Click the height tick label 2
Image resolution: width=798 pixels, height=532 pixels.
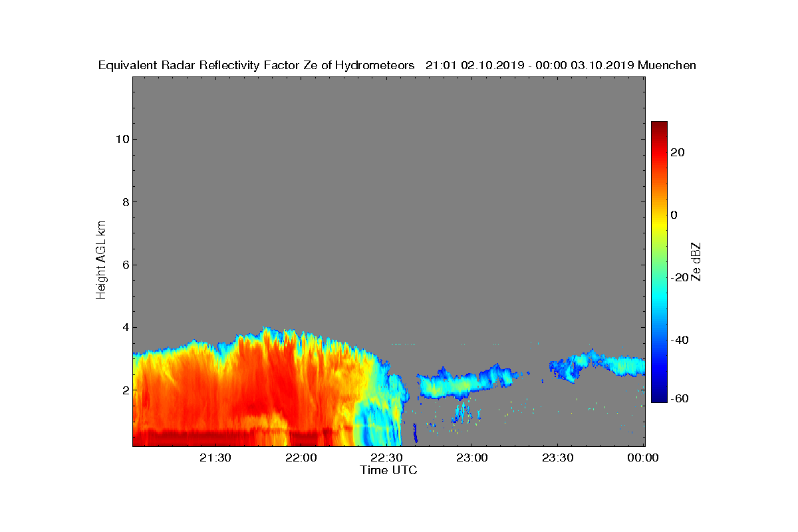[x=124, y=390]
